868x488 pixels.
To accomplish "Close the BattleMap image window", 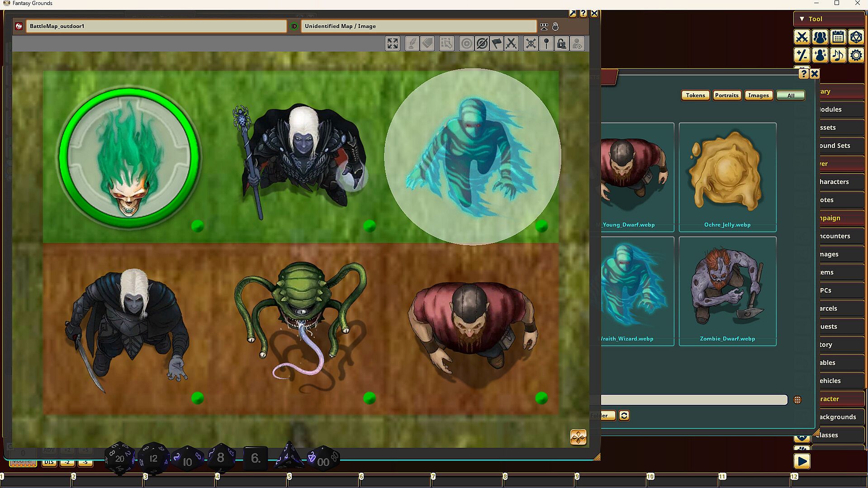I will (x=594, y=14).
